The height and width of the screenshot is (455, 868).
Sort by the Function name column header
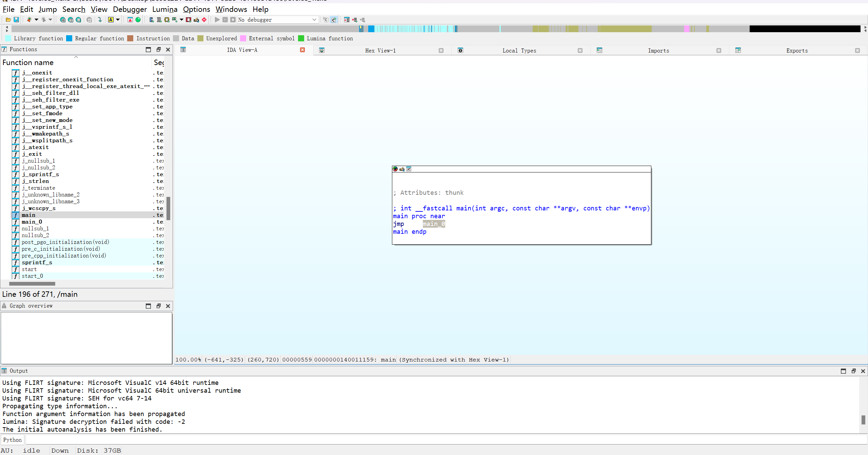28,62
